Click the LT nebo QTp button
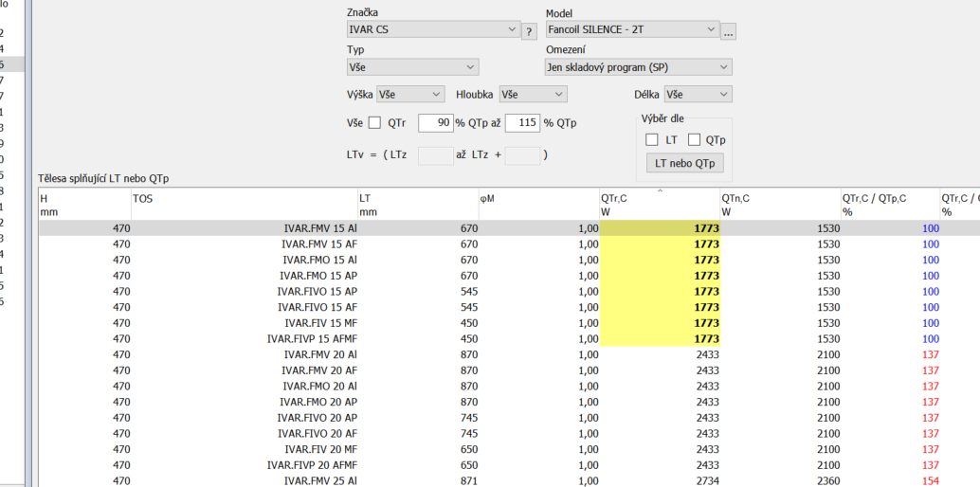The image size is (980, 487). [x=684, y=163]
